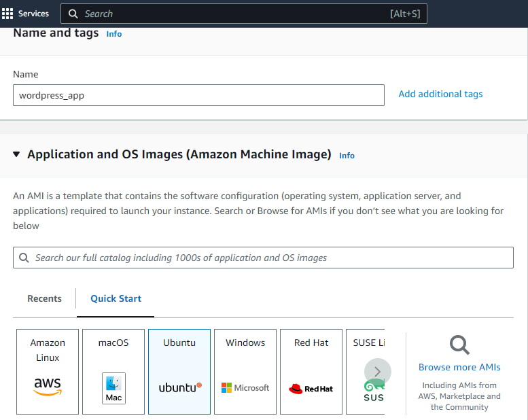Click the instance Name input field

(198, 95)
